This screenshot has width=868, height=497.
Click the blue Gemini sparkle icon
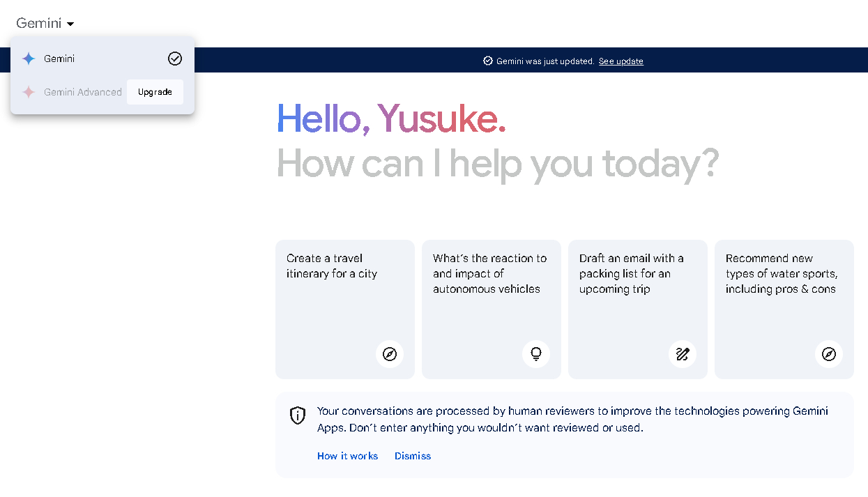pyautogui.click(x=29, y=59)
